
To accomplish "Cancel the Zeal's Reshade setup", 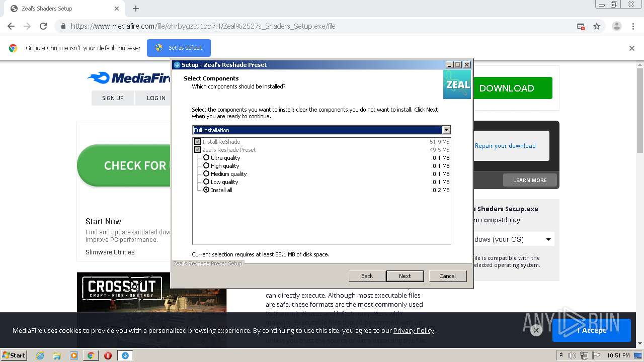I will (x=447, y=276).
